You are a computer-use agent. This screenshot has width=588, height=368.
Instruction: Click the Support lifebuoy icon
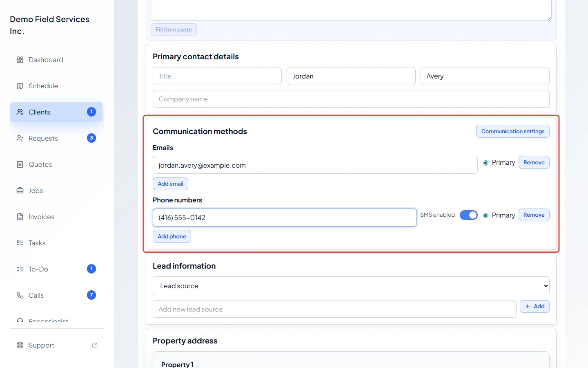click(x=20, y=345)
